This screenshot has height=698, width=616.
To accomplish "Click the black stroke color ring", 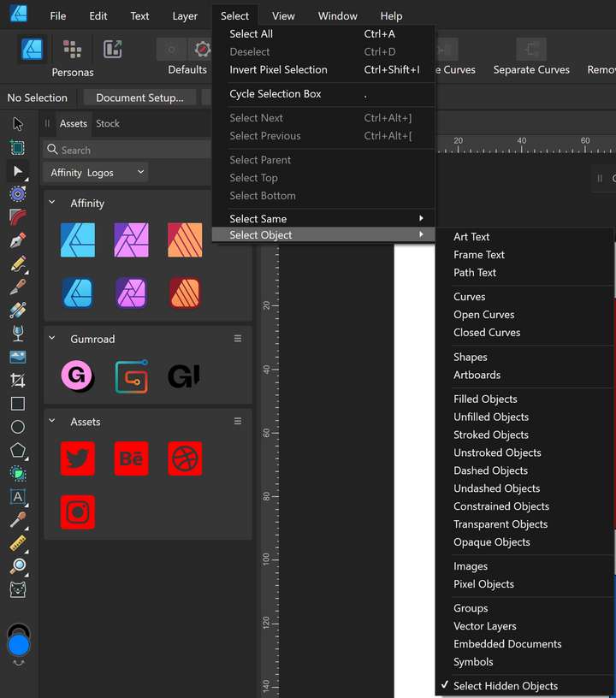I will pos(19,627).
